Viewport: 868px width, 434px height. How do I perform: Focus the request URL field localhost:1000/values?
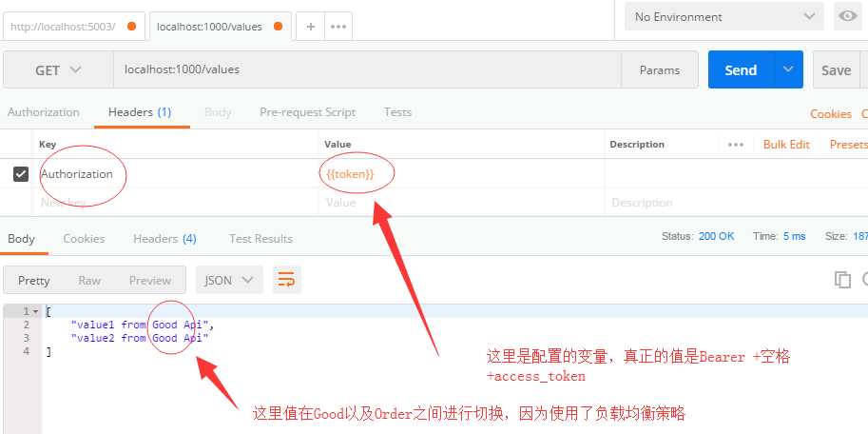tap(367, 69)
